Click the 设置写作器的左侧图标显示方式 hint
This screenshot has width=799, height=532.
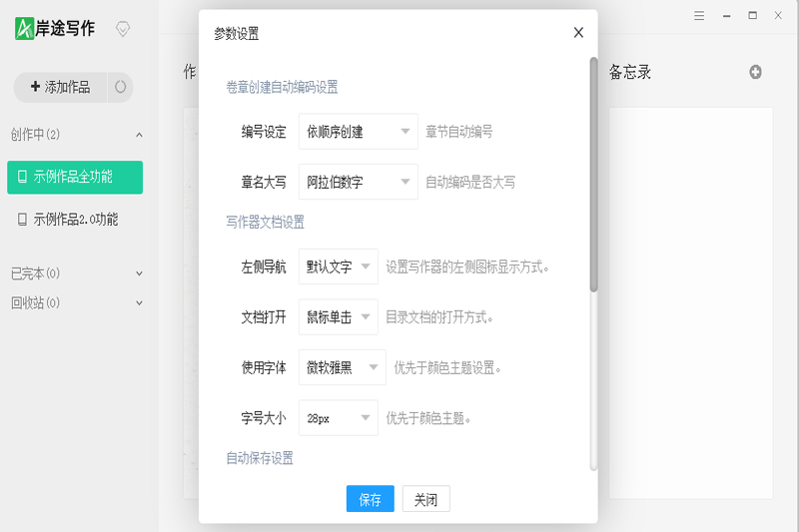[x=467, y=266]
